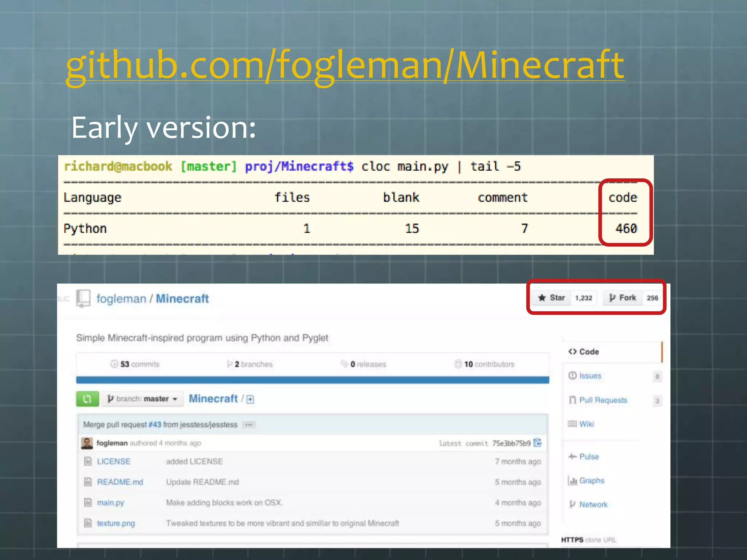Star the Minecraft repository
The image size is (747, 560).
[551, 298]
